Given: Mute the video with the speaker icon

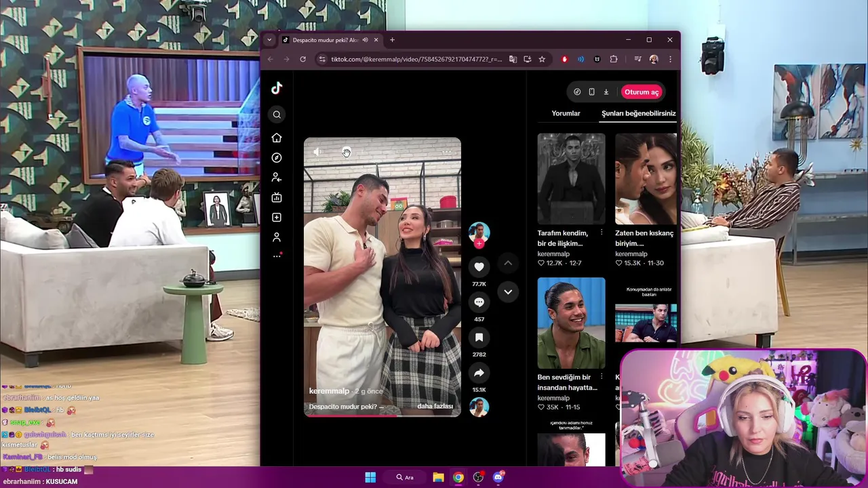Looking at the screenshot, I should coord(317,152).
